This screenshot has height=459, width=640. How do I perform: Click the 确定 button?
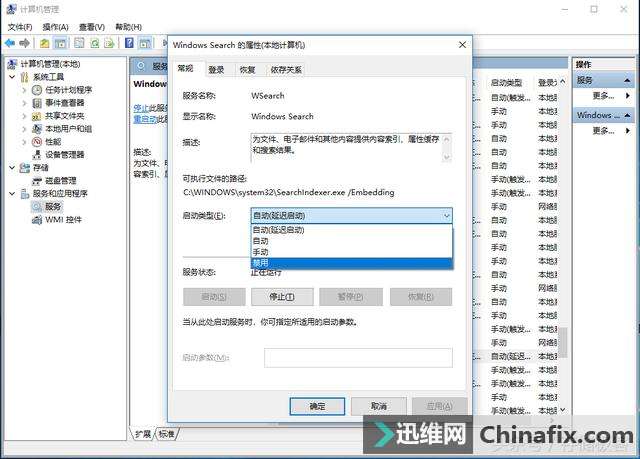pos(317,406)
